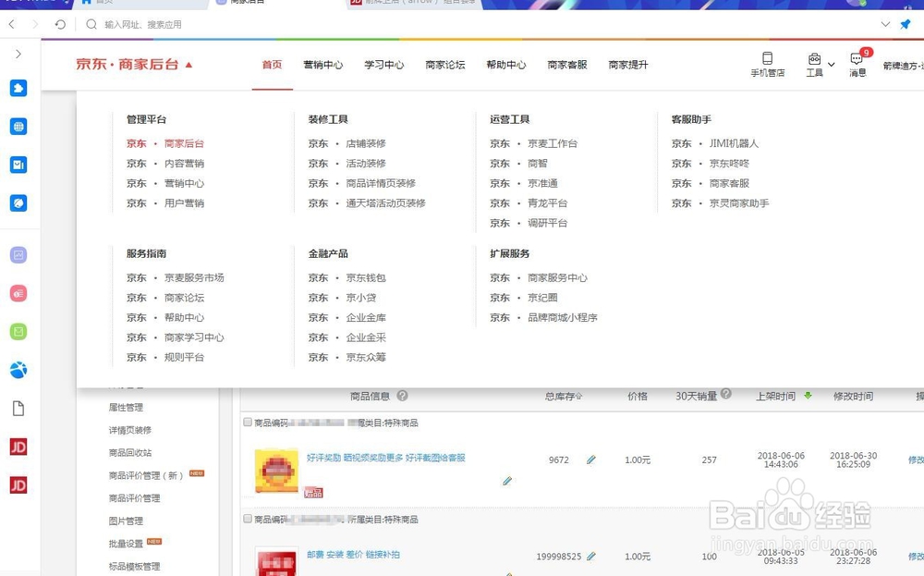Screen dimensions: 924x576
Task: Sort by 上架时间 using the green arrow
Action: click(x=808, y=397)
